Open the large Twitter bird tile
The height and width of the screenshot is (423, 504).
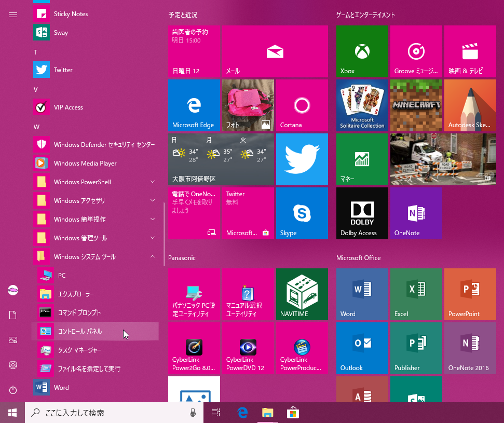point(302,159)
